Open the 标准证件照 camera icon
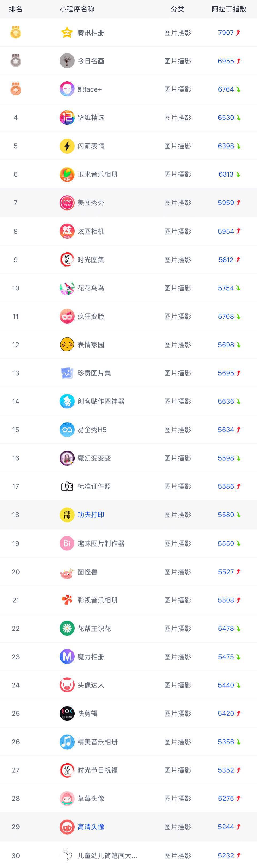257x868 pixels. (67, 486)
